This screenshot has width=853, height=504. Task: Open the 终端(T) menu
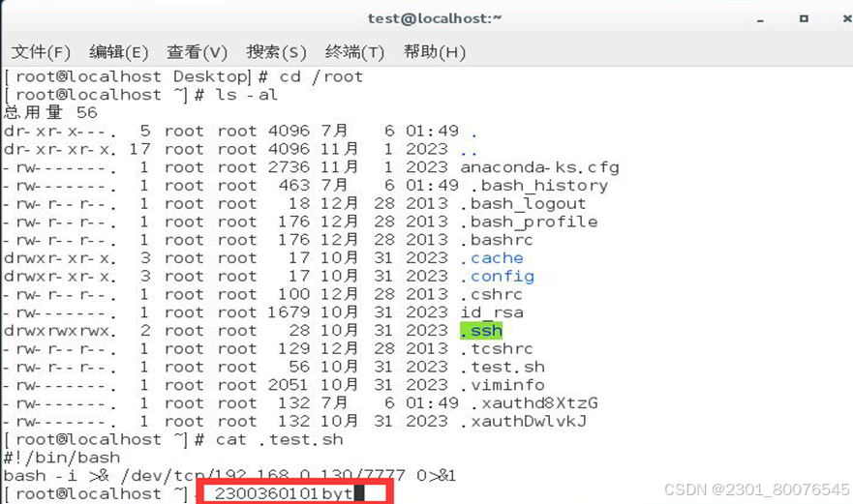coord(354,52)
